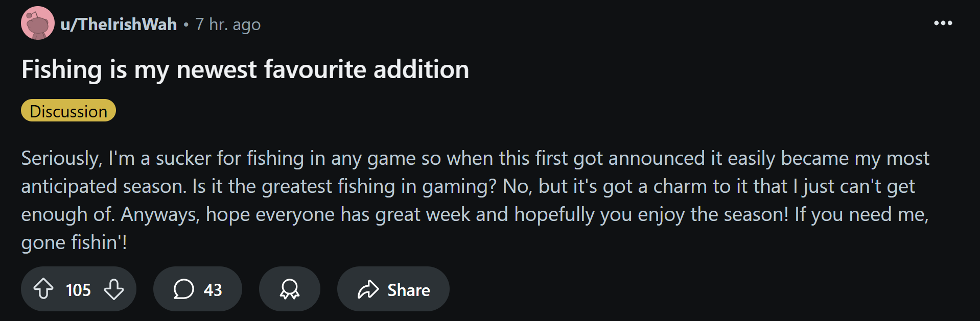Click the comment speech bubble icon

pos(183,289)
